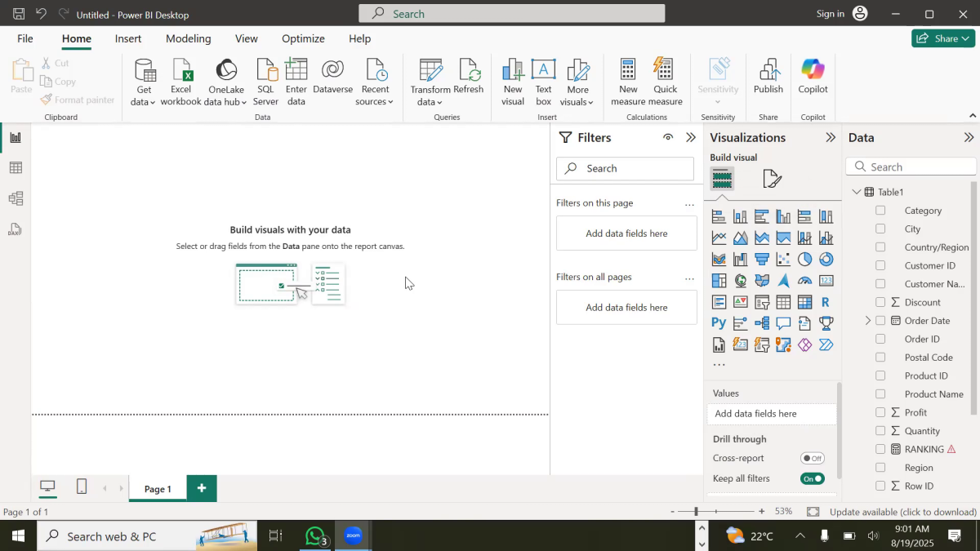This screenshot has width=980, height=551.
Task: Adjust the zoom slider
Action: coord(697,512)
